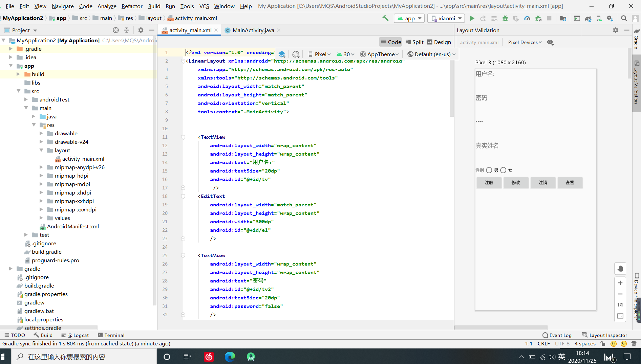
Task: Open the VCS menu
Action: (204, 6)
